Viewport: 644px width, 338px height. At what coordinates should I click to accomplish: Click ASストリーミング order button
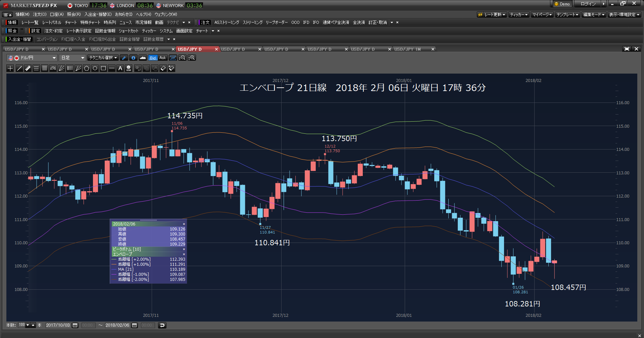click(x=227, y=23)
